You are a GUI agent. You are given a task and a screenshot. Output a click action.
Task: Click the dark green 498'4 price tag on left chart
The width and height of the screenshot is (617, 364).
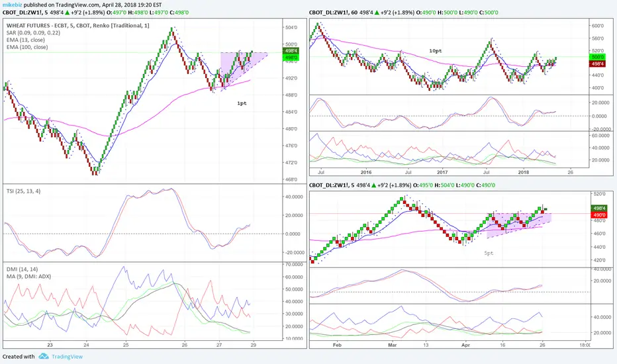pos(291,51)
